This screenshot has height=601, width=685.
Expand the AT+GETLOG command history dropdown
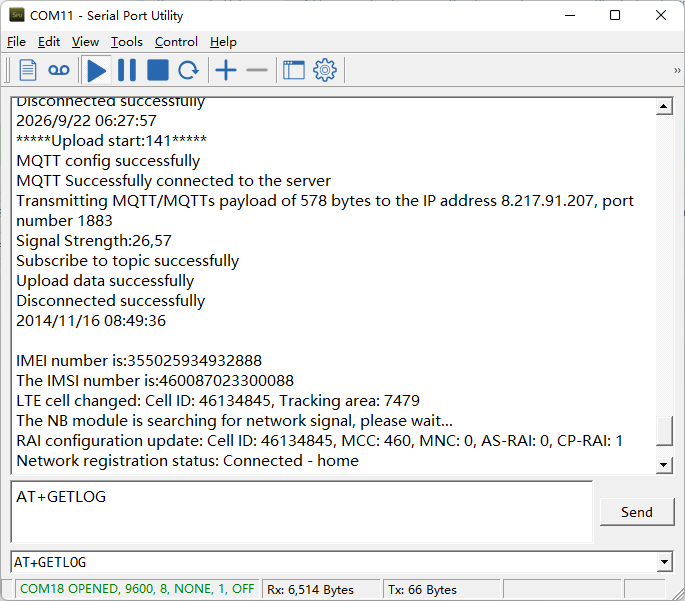664,562
